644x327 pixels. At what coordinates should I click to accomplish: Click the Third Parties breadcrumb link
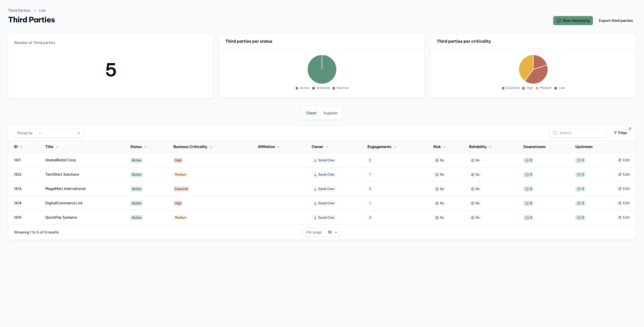(x=19, y=11)
